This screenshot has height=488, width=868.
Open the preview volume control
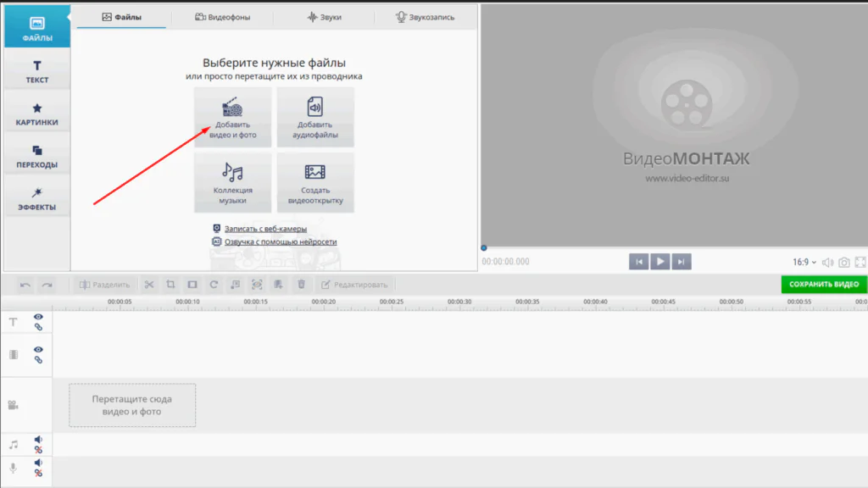[827, 263]
